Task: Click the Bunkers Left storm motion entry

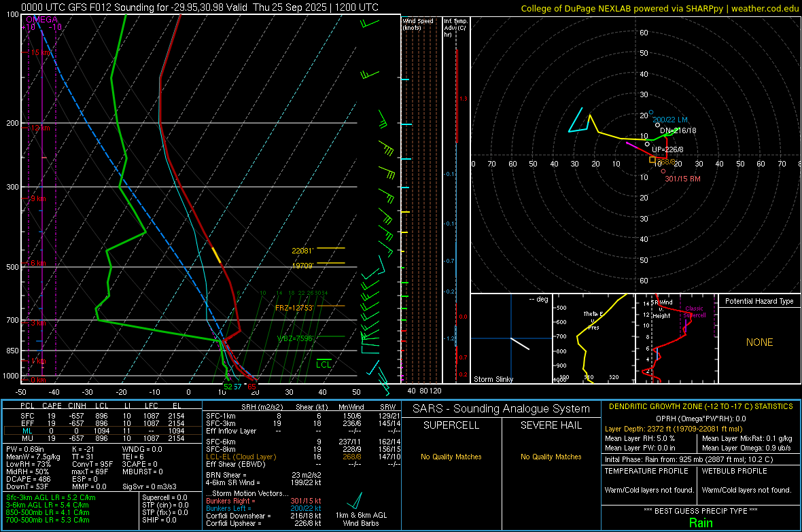Action: (264, 508)
